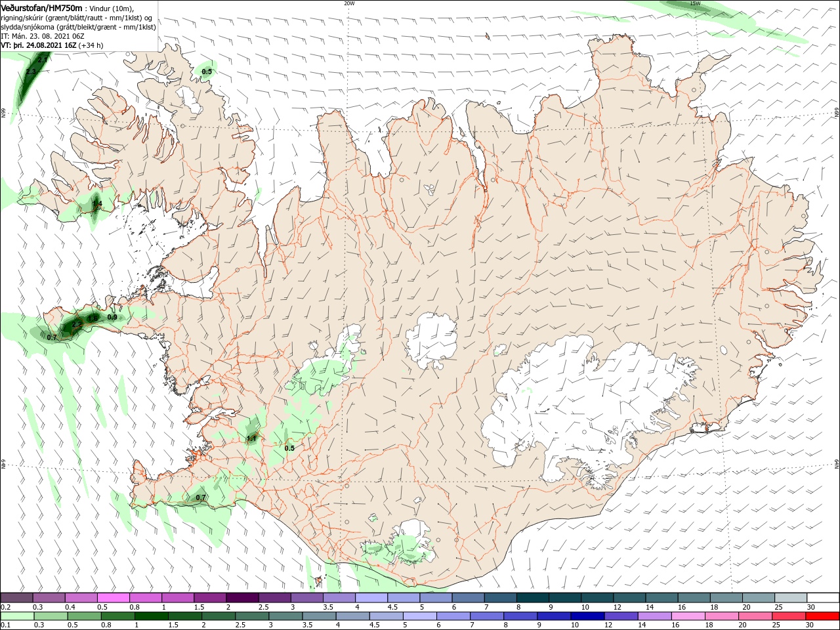Click the 2.1 precipitation value on map
Image resolution: width=840 pixels, height=630 pixels.
[x=43, y=60]
